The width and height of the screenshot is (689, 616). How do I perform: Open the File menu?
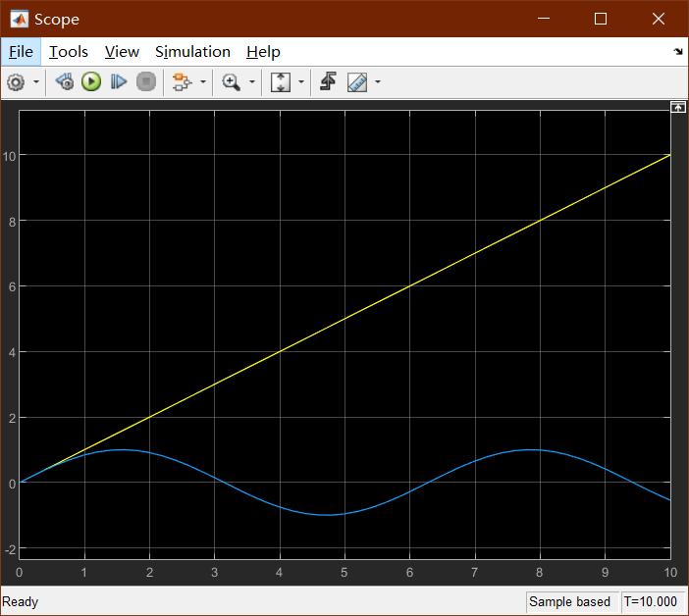click(21, 52)
